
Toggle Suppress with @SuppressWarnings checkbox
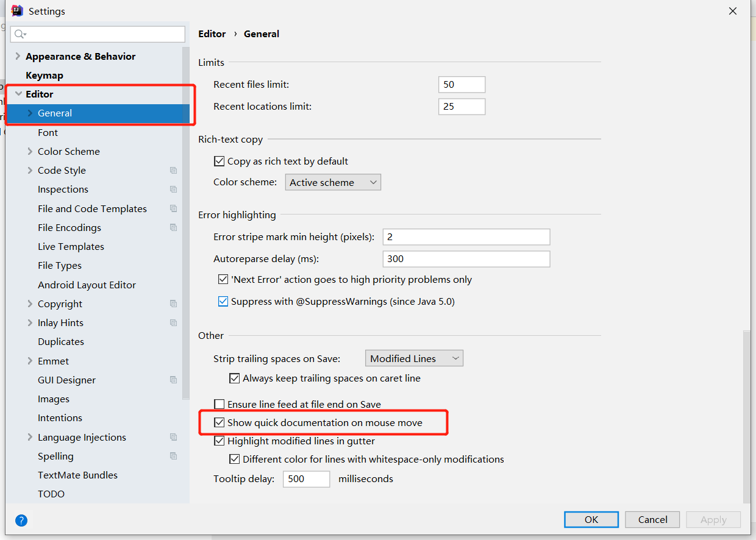(223, 301)
